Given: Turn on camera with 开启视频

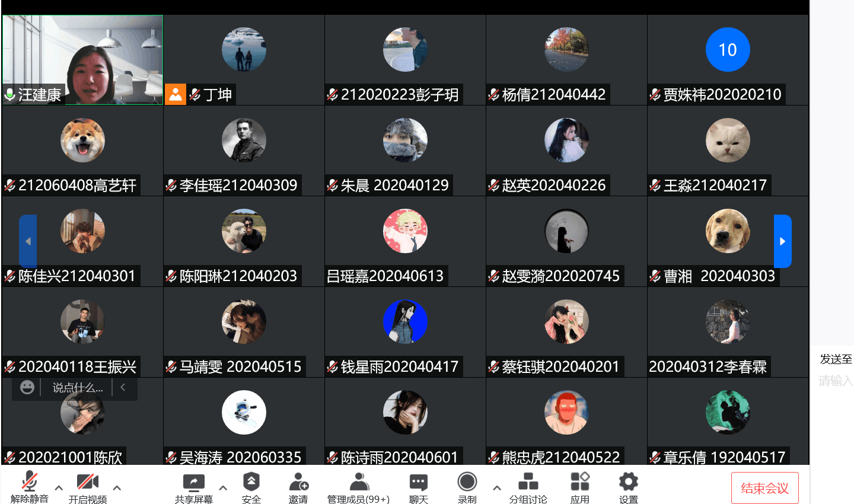Looking at the screenshot, I should pos(87,483).
